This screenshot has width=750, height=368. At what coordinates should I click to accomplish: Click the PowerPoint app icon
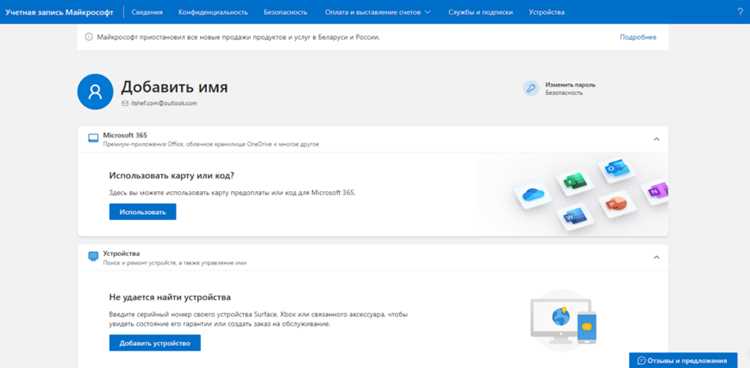tap(617, 204)
